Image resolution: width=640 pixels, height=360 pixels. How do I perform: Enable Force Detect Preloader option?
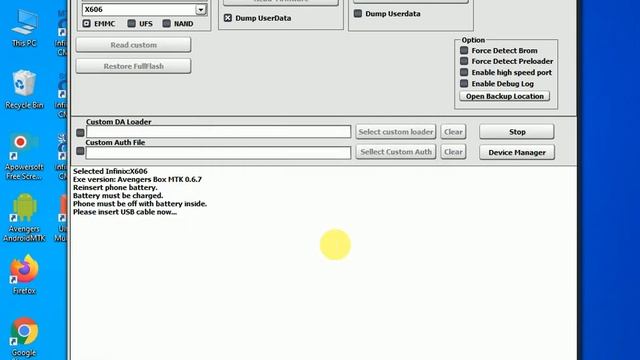click(464, 61)
